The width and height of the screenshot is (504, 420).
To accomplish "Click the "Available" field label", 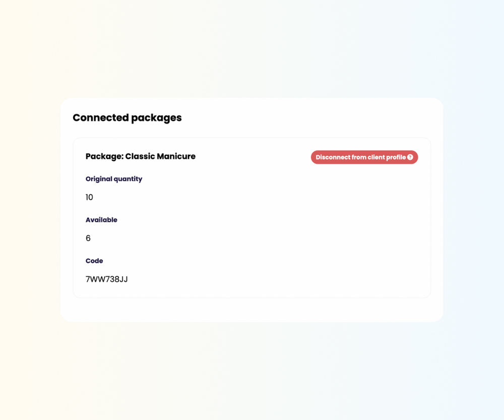I will tap(101, 220).
